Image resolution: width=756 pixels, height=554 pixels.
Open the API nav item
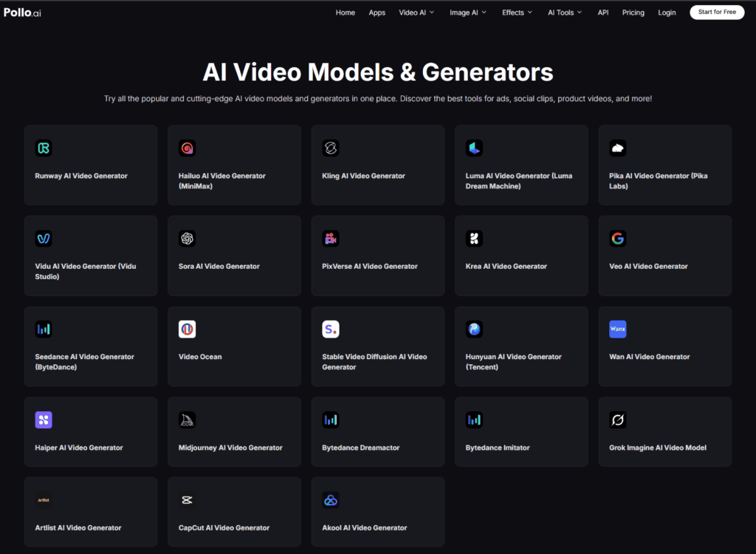[603, 13]
